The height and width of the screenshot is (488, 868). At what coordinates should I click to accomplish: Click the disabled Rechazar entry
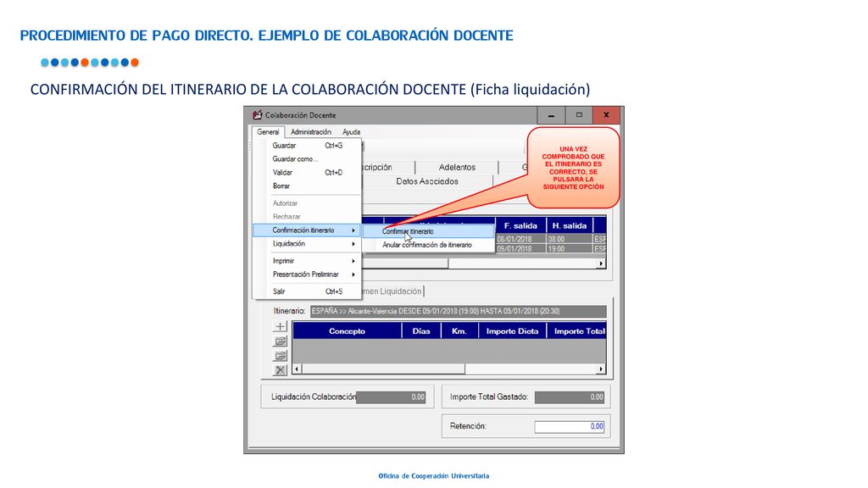click(307, 216)
